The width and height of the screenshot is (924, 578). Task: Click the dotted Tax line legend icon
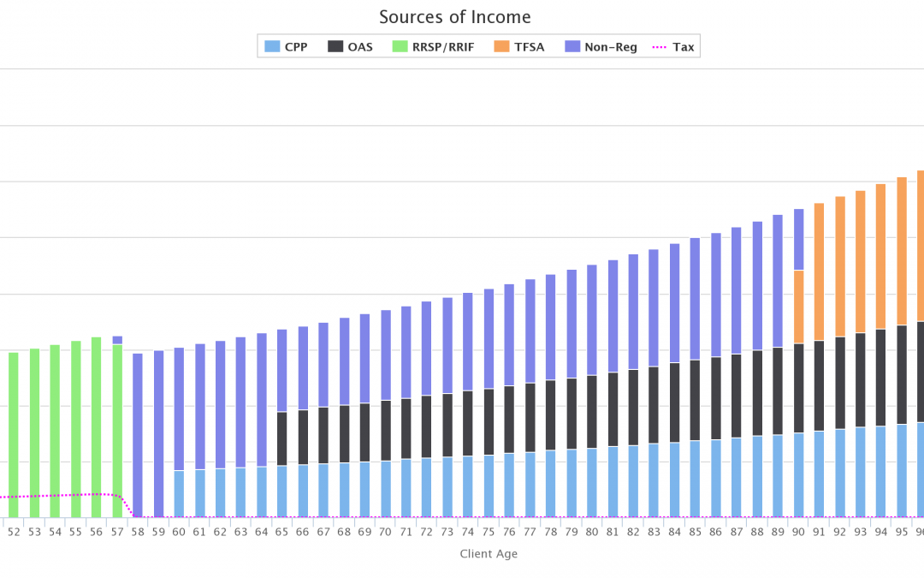(x=660, y=47)
